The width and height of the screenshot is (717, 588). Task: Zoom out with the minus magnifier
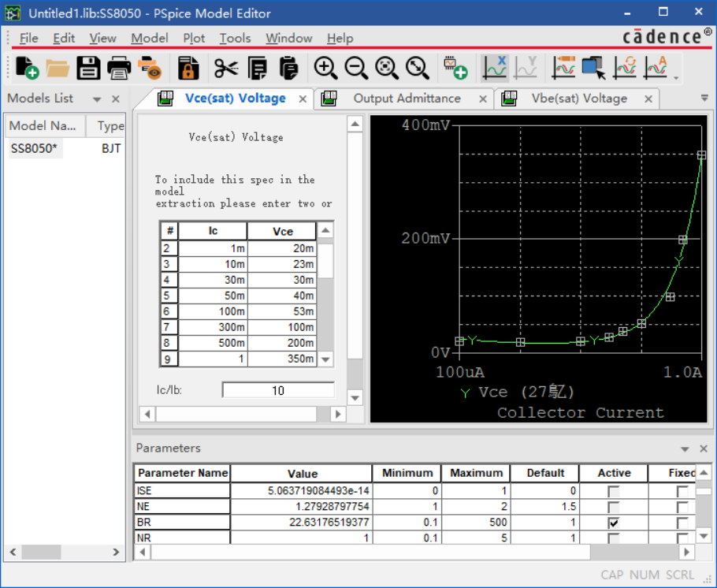point(356,69)
